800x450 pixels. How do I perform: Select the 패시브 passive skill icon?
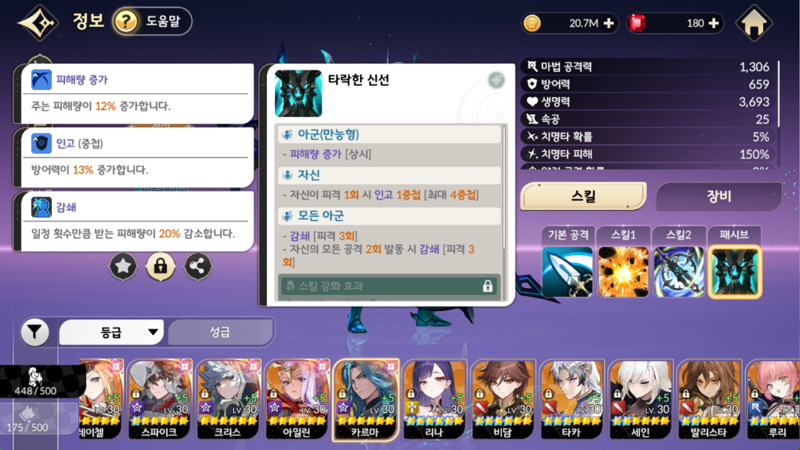(734, 271)
